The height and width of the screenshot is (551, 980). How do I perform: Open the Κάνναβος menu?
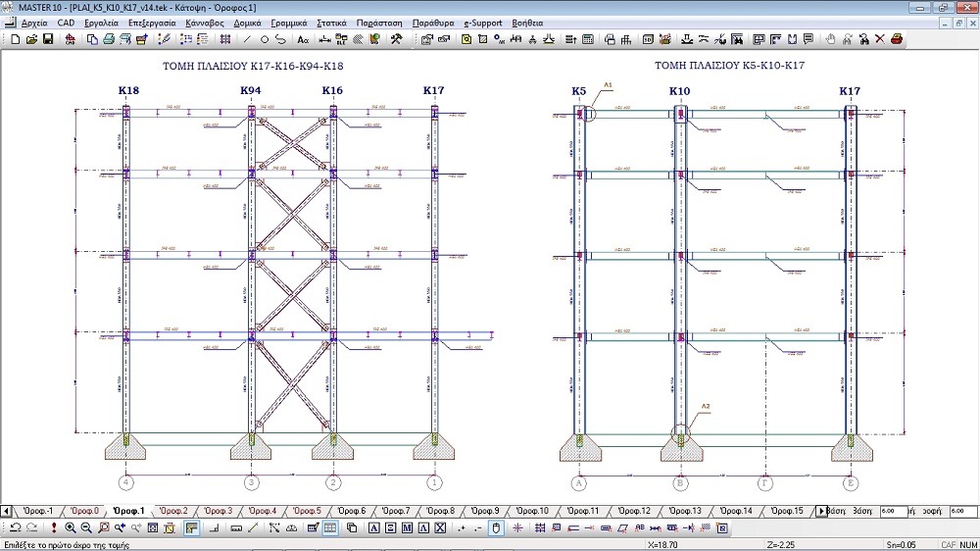tap(205, 23)
